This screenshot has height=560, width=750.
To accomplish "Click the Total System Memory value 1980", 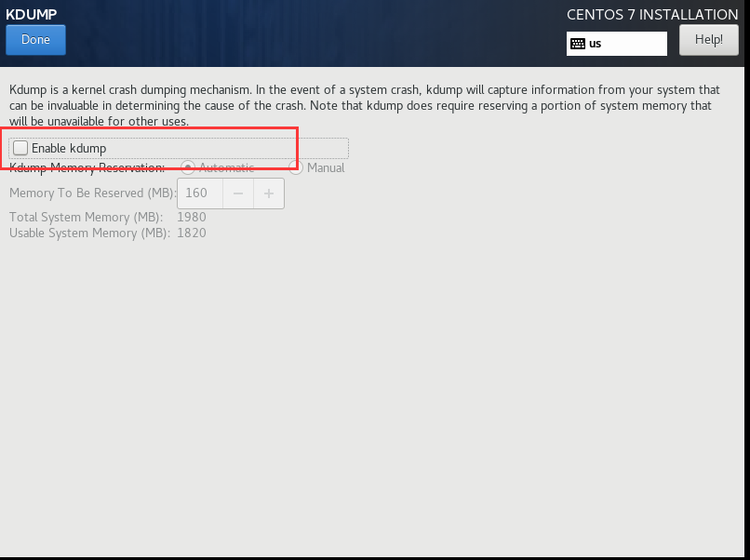I will [192, 217].
